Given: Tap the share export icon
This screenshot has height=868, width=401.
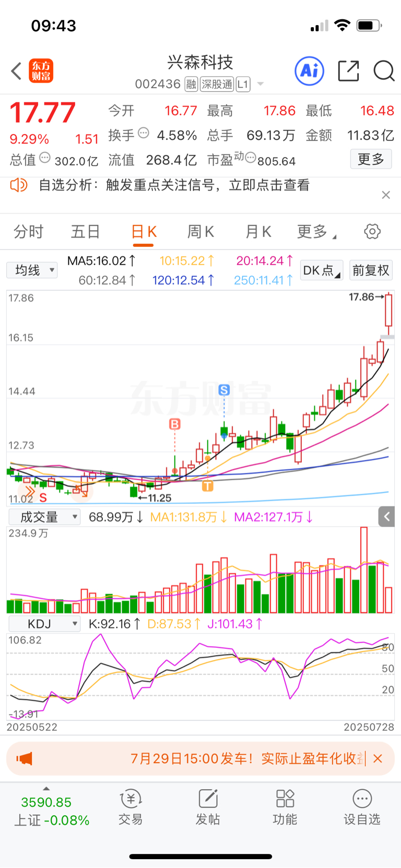Looking at the screenshot, I should coord(348,71).
